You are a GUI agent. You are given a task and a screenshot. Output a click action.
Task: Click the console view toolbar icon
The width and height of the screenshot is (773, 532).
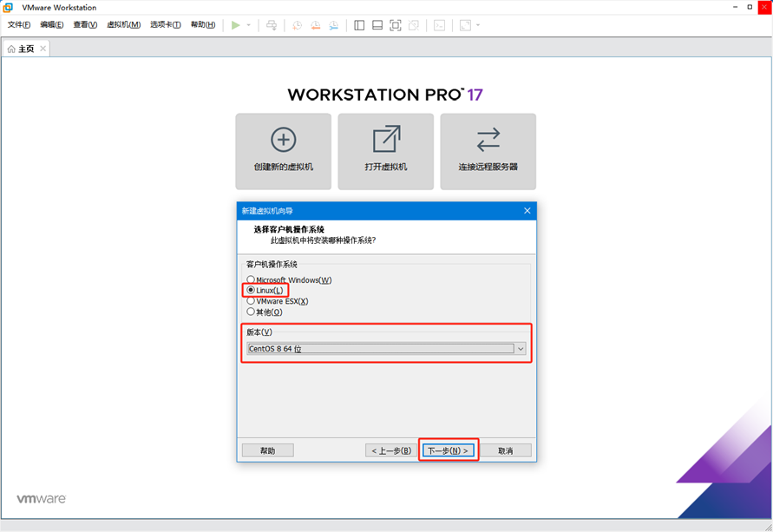439,25
